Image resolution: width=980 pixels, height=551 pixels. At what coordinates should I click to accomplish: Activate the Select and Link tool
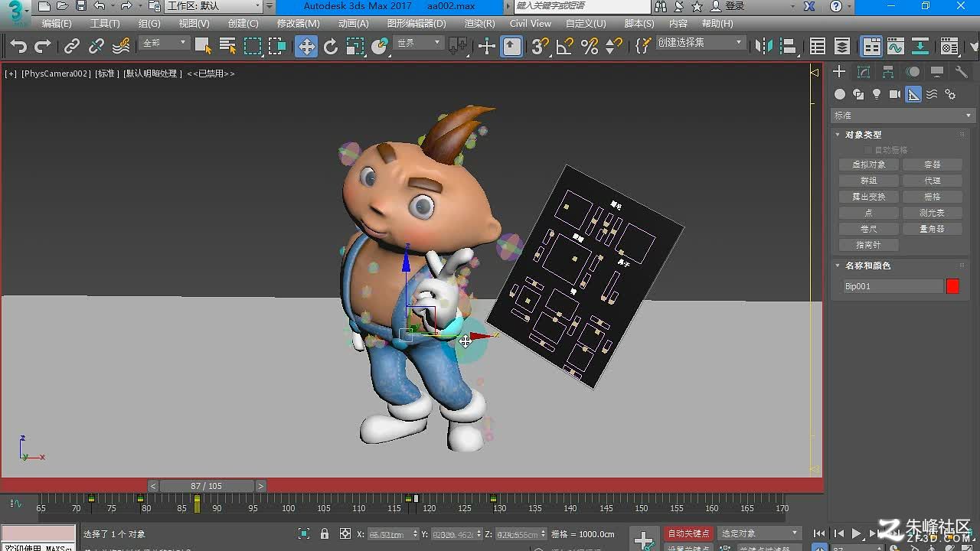72,47
